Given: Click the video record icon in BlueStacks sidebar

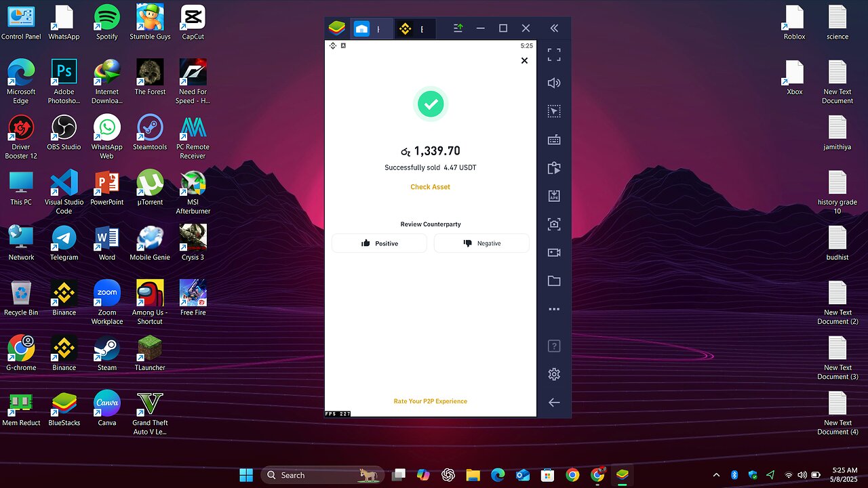Looking at the screenshot, I should 554,253.
